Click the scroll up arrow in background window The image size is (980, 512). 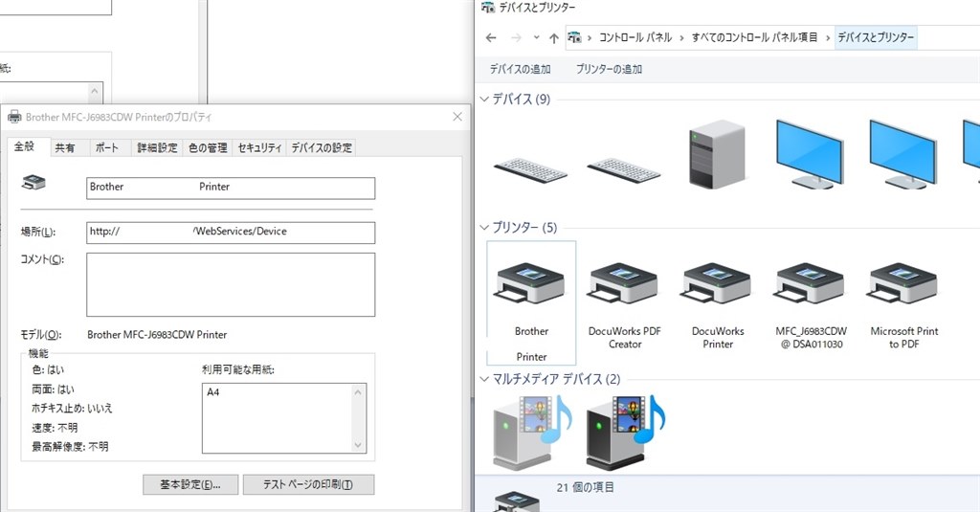click(95, 91)
